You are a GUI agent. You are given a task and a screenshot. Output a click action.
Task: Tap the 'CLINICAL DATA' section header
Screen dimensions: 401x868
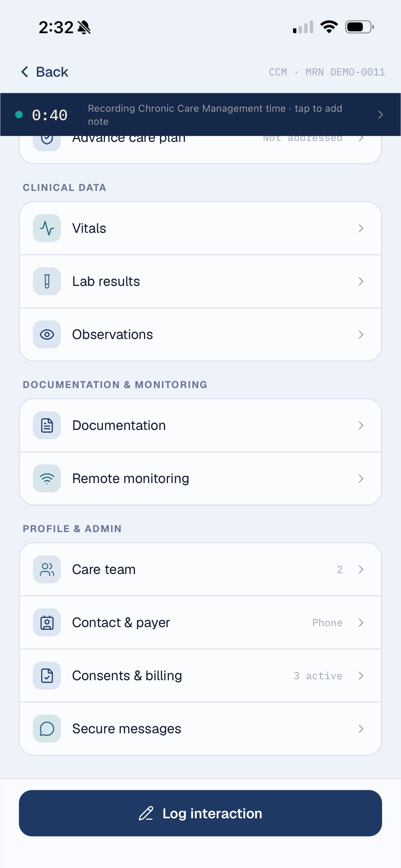point(64,187)
